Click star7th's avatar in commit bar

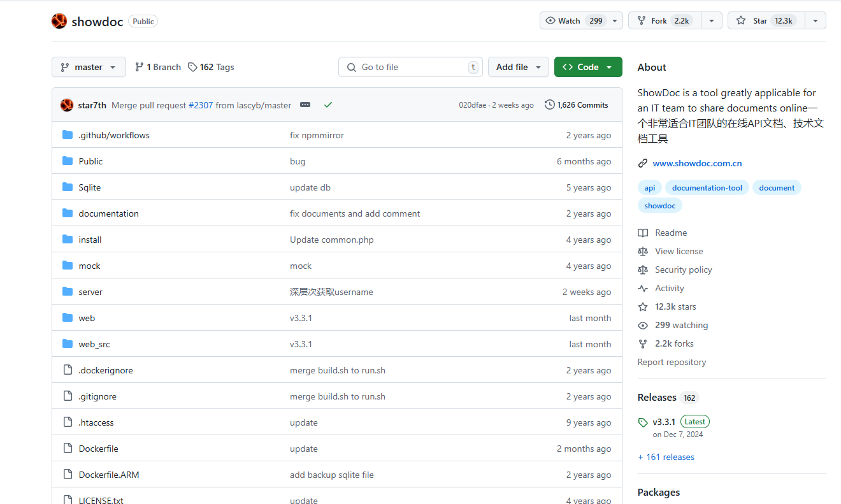67,105
